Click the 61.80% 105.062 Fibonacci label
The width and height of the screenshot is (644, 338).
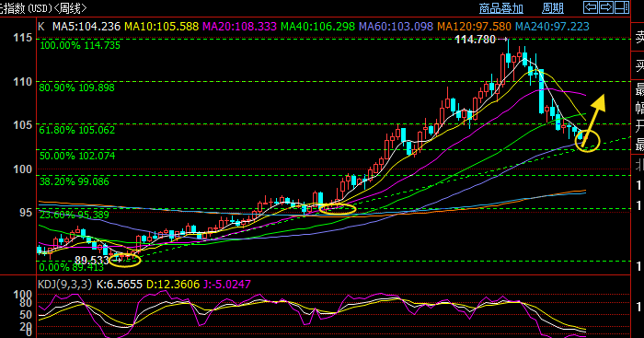76,131
